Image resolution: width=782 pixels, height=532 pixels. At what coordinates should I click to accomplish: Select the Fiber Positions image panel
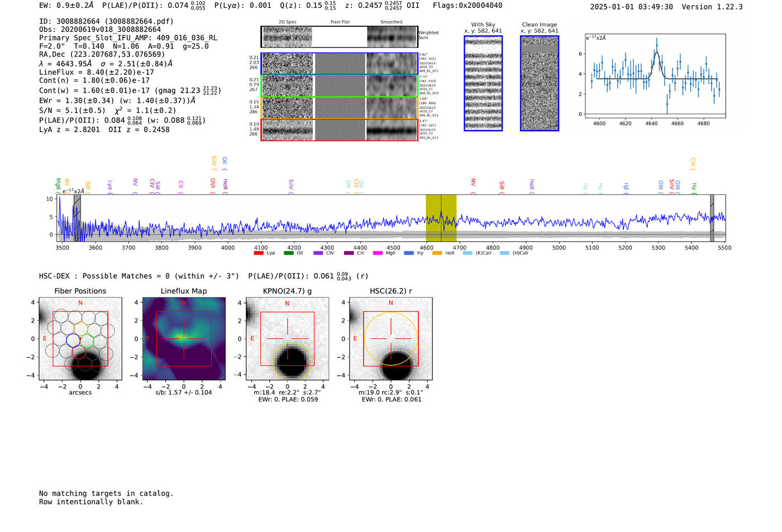(80, 339)
